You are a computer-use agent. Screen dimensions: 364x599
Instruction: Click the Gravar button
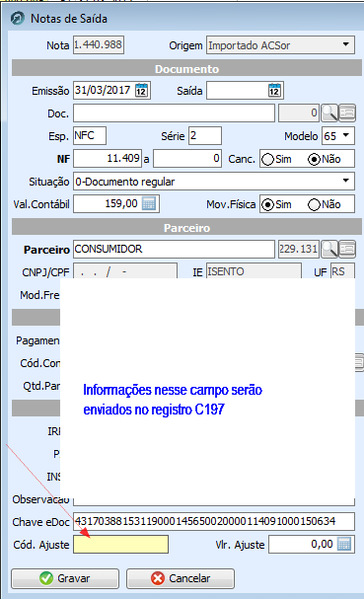coord(65,578)
